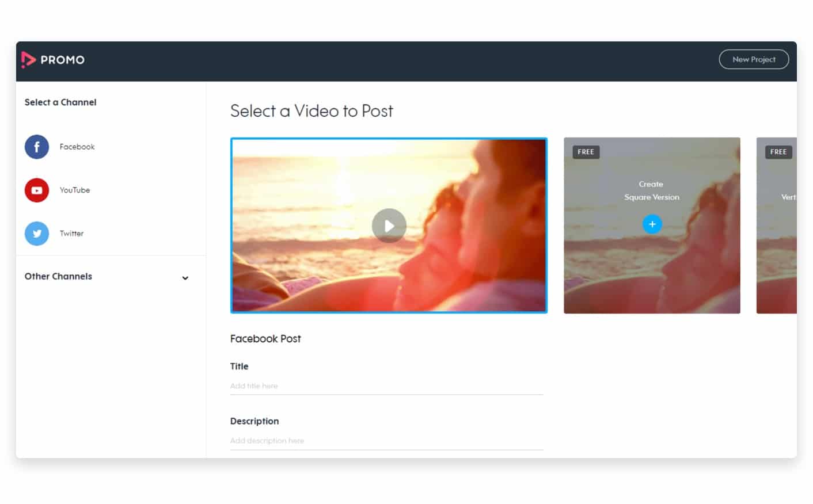813x504 pixels.
Task: Play the selected video preview
Action: [x=389, y=226]
